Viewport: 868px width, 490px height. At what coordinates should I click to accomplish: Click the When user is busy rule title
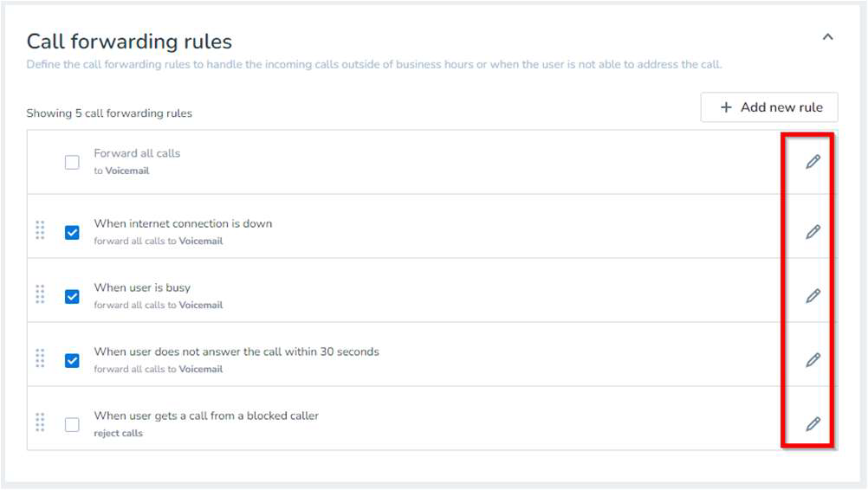(x=142, y=287)
